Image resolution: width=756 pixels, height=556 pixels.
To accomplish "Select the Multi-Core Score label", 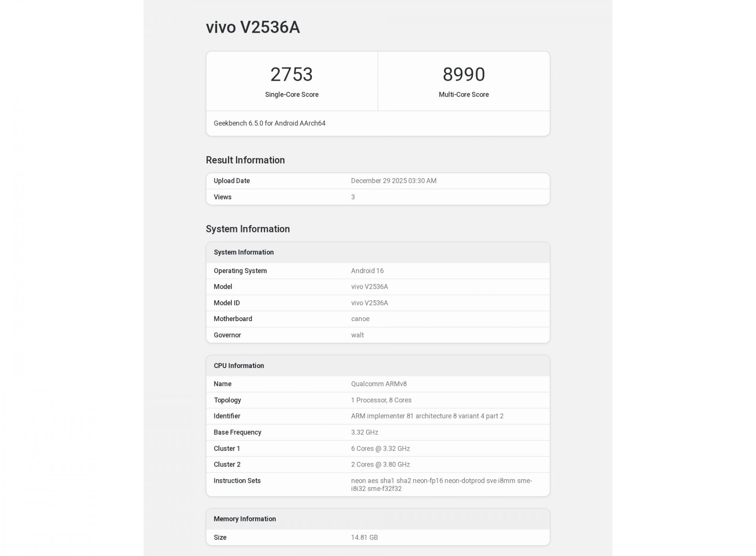I will click(463, 95).
